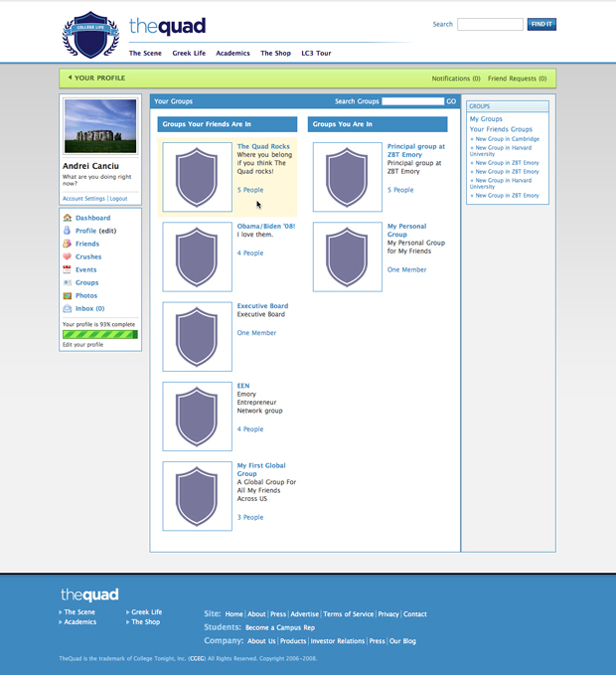Open The Shop navigation menu item
Screen dimensions: 616x675
coord(275,53)
